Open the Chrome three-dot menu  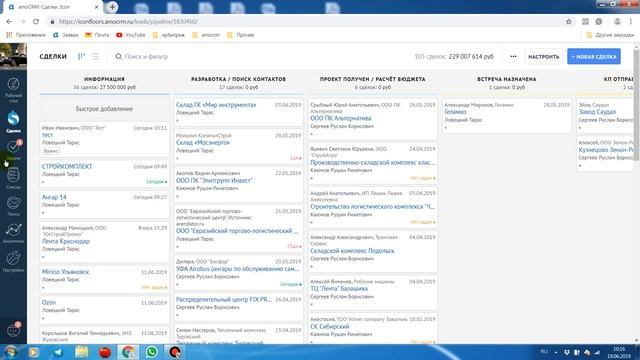631,21
